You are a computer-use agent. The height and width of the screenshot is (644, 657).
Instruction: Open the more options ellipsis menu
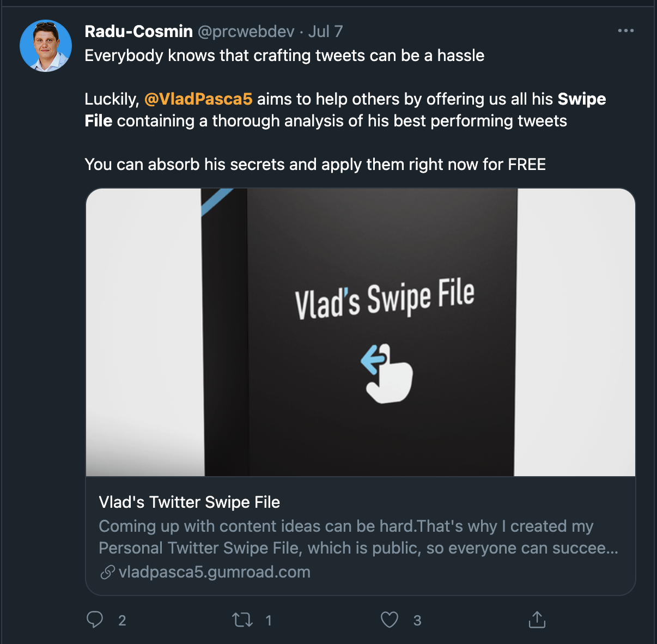click(x=625, y=31)
